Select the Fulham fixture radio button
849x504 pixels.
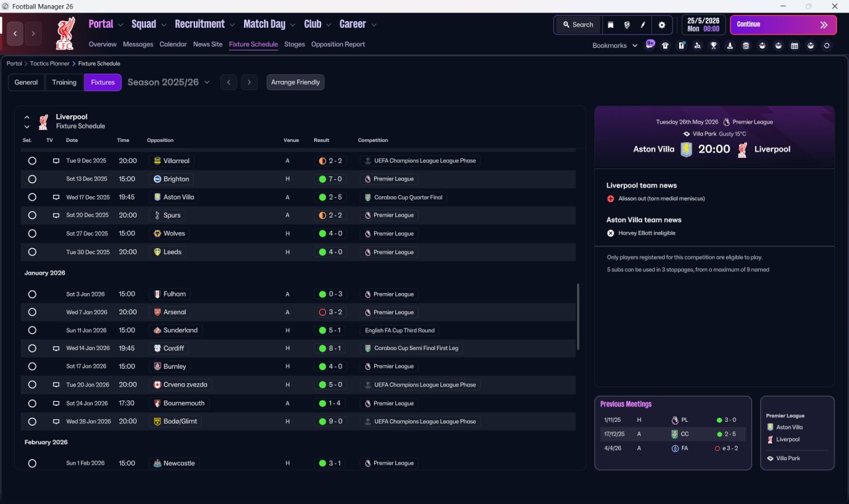point(32,294)
